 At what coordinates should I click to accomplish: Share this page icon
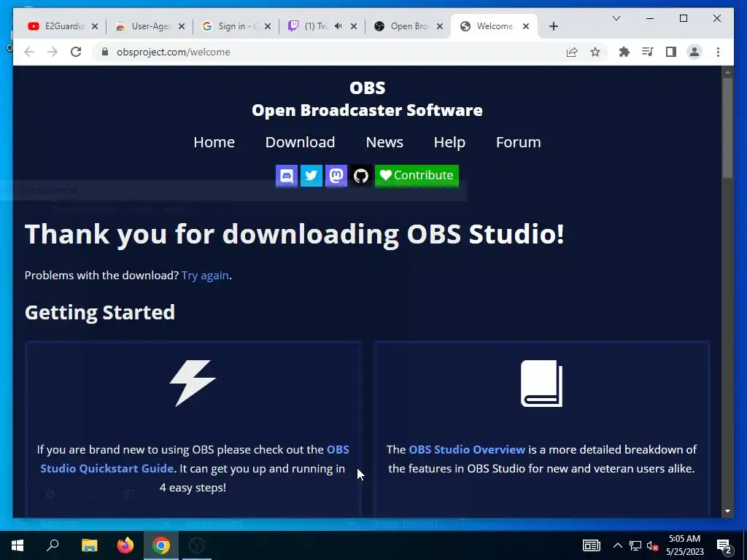click(x=572, y=52)
